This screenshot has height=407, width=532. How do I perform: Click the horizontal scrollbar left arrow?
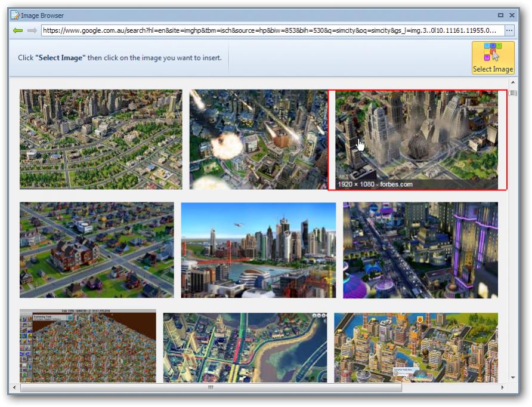coord(14,387)
